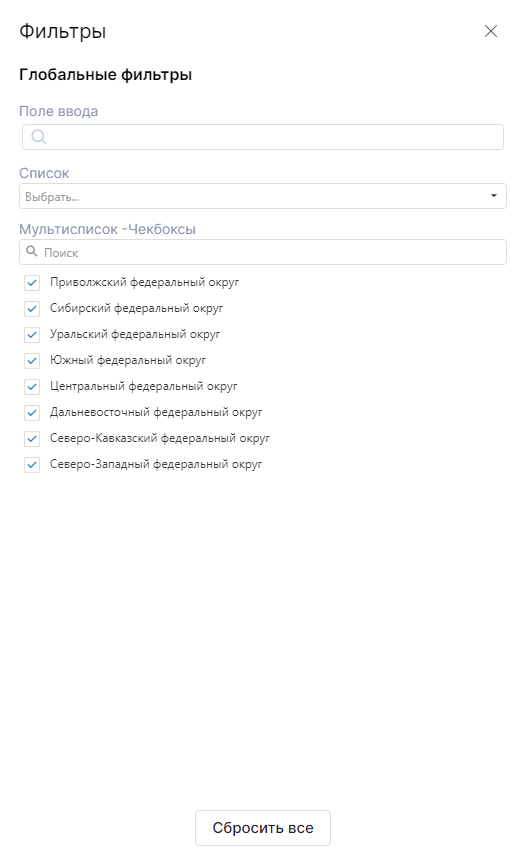The width and height of the screenshot is (523, 857).
Task: Close the Фильтры panel with X icon
Action: pos(491,31)
